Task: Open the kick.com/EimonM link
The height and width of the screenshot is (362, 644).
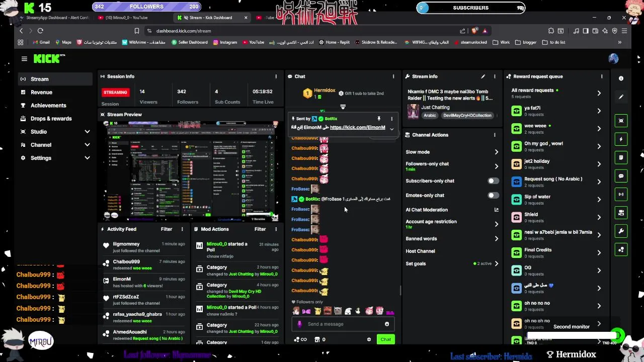Action: [x=357, y=127]
